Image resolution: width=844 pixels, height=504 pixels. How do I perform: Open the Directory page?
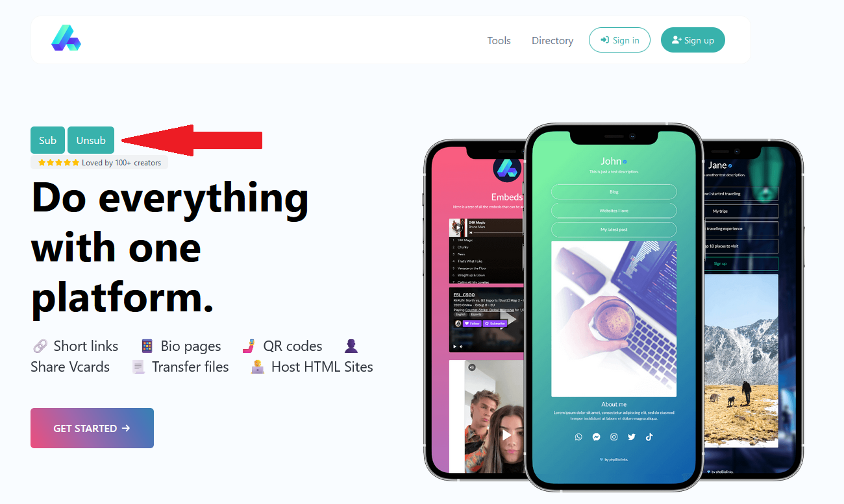pyautogui.click(x=552, y=40)
